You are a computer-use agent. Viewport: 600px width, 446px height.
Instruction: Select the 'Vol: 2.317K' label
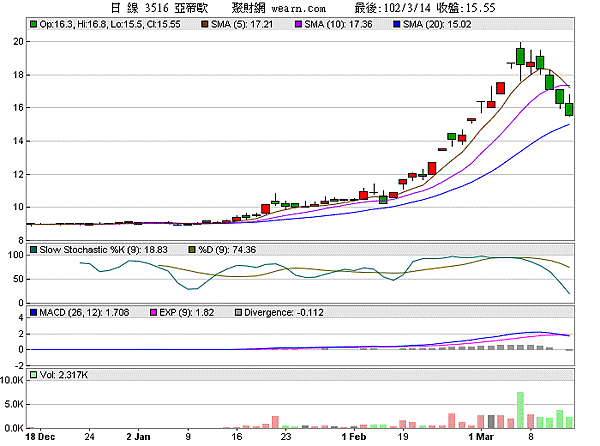click(x=64, y=375)
